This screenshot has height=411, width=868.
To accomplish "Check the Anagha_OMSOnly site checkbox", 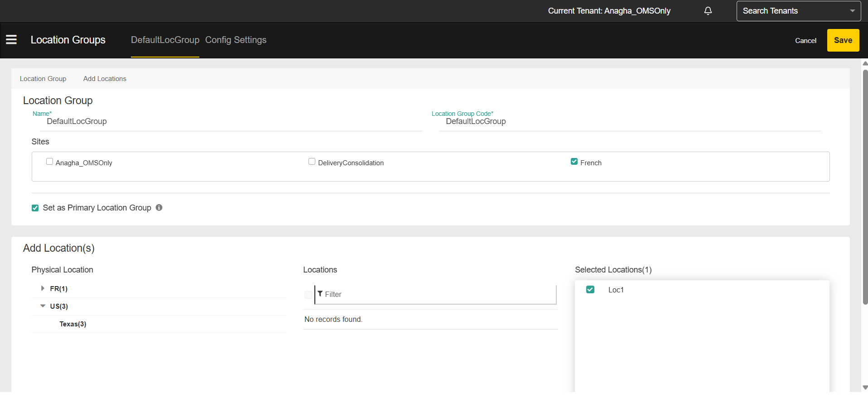I will [50, 162].
